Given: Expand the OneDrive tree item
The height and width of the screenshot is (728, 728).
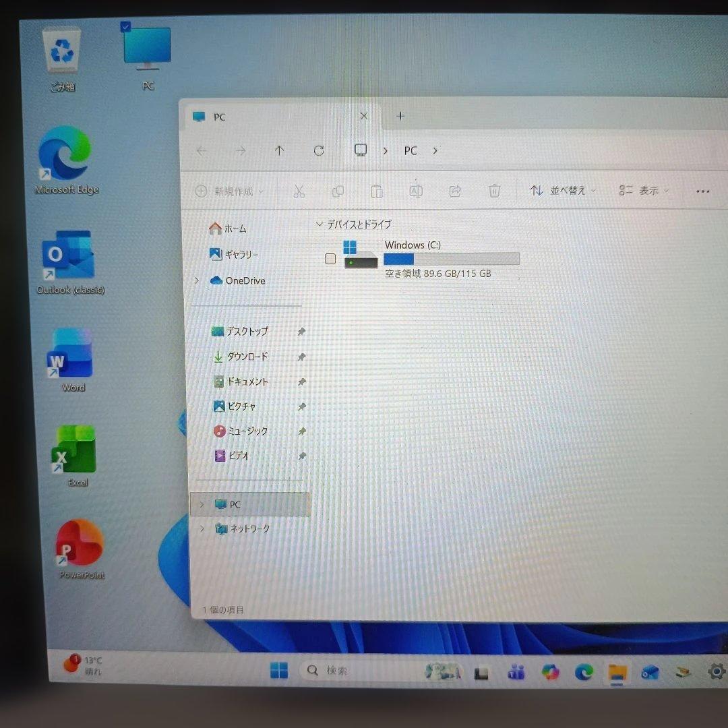Looking at the screenshot, I should click(x=195, y=280).
